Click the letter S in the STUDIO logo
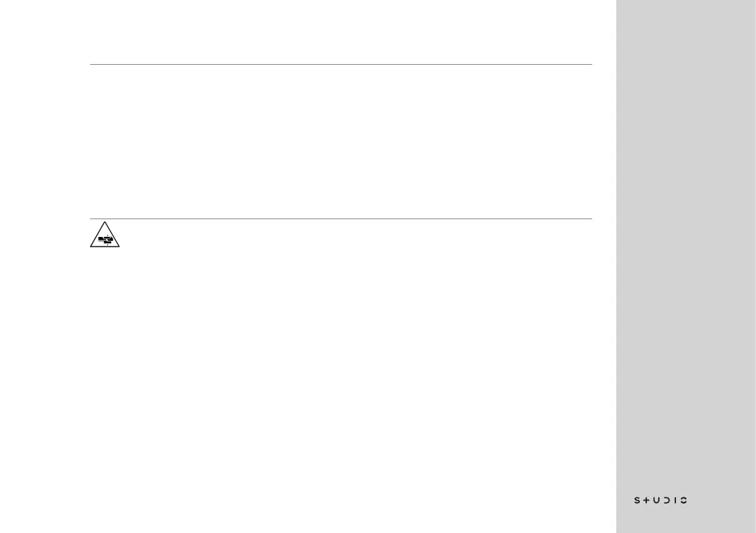Viewport: 756px width, 533px height. [x=638, y=501]
